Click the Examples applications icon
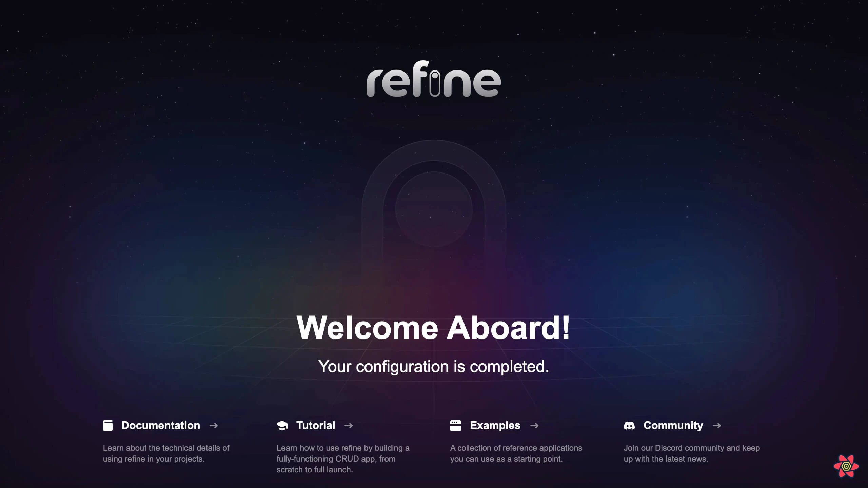 (x=455, y=426)
